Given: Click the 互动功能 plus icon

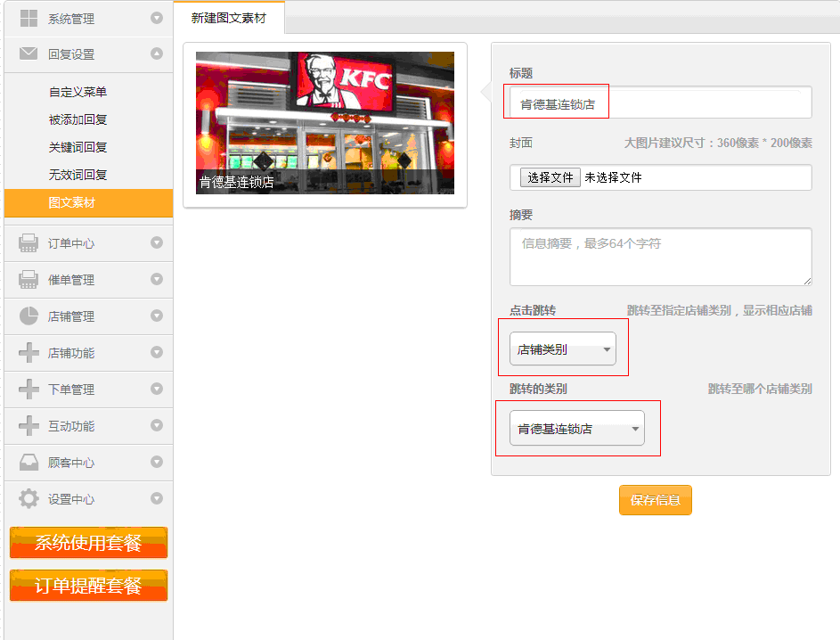Looking at the screenshot, I should pos(29,425).
